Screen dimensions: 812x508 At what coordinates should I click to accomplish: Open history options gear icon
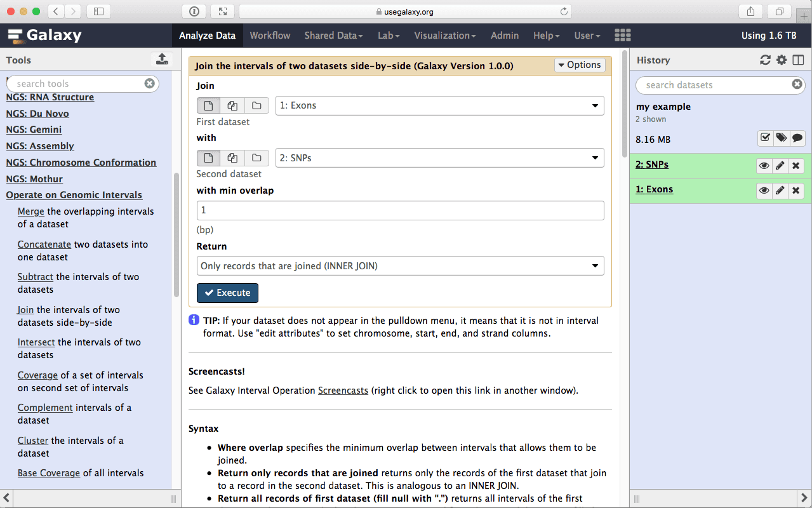click(782, 60)
